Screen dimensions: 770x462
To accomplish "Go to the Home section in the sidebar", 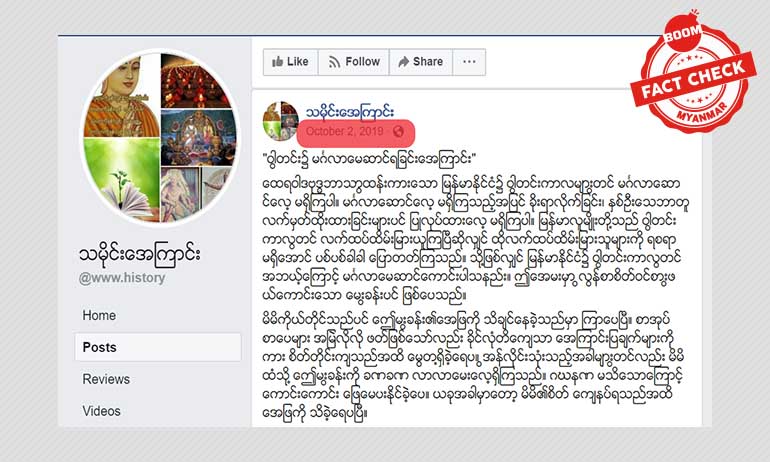I will click(99, 315).
